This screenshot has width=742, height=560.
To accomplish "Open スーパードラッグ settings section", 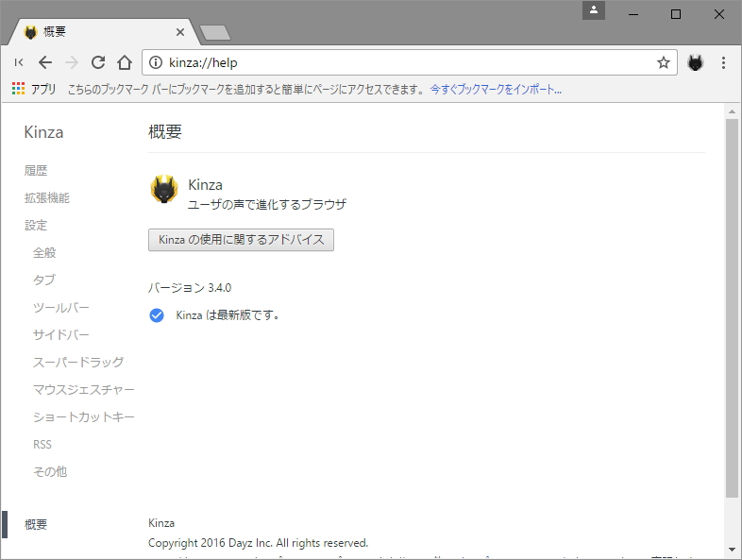I will [x=78, y=362].
